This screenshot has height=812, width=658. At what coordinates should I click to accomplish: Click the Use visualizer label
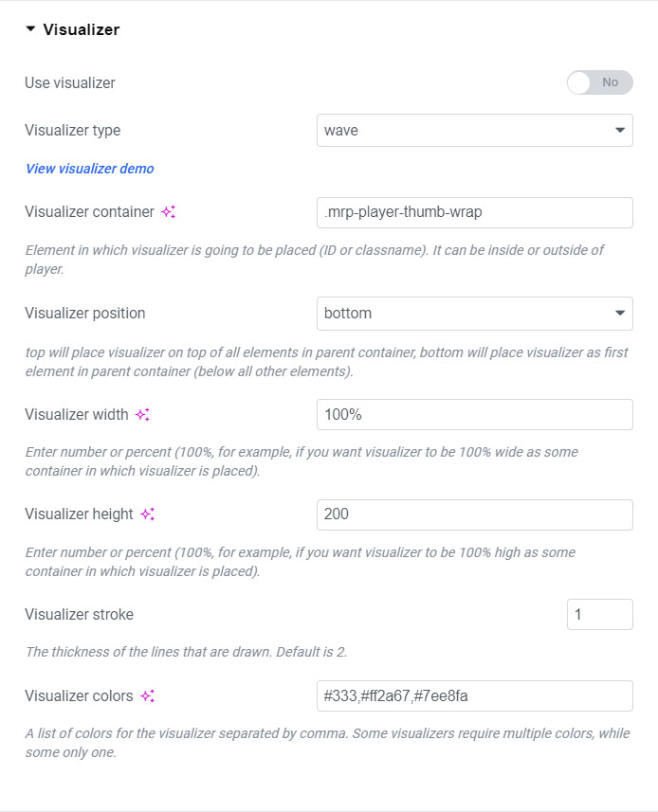coord(70,82)
